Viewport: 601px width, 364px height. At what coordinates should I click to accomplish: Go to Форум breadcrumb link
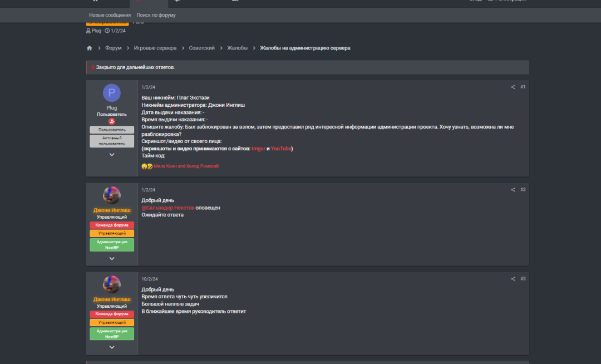114,48
